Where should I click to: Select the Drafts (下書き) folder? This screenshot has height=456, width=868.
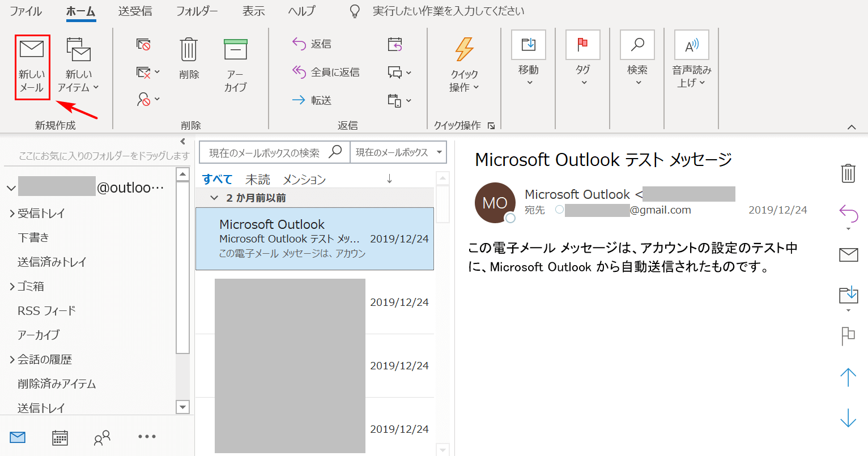tap(33, 237)
